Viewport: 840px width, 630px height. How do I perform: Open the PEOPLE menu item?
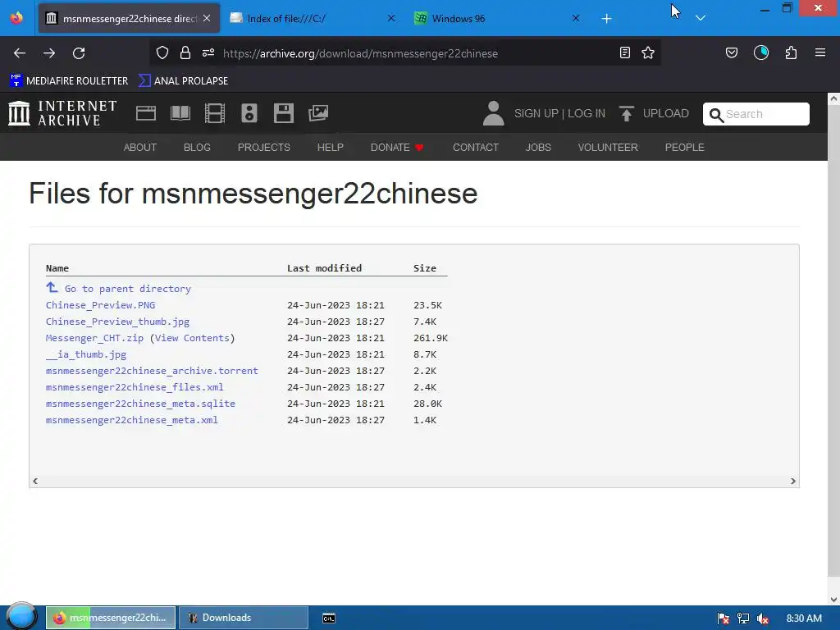(x=685, y=148)
